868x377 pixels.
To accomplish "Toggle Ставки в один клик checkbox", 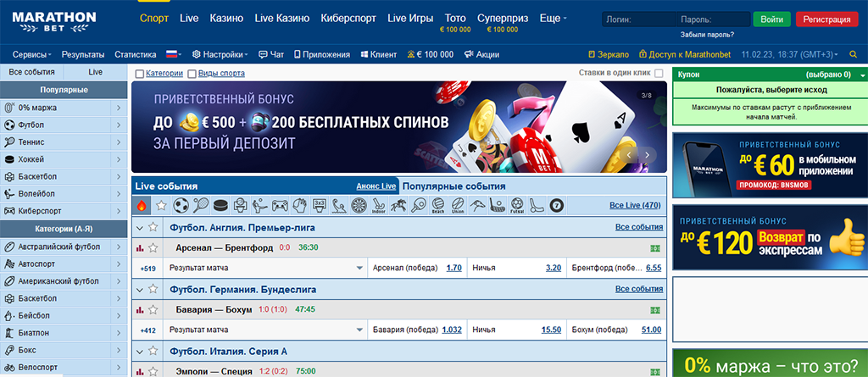I will (658, 73).
